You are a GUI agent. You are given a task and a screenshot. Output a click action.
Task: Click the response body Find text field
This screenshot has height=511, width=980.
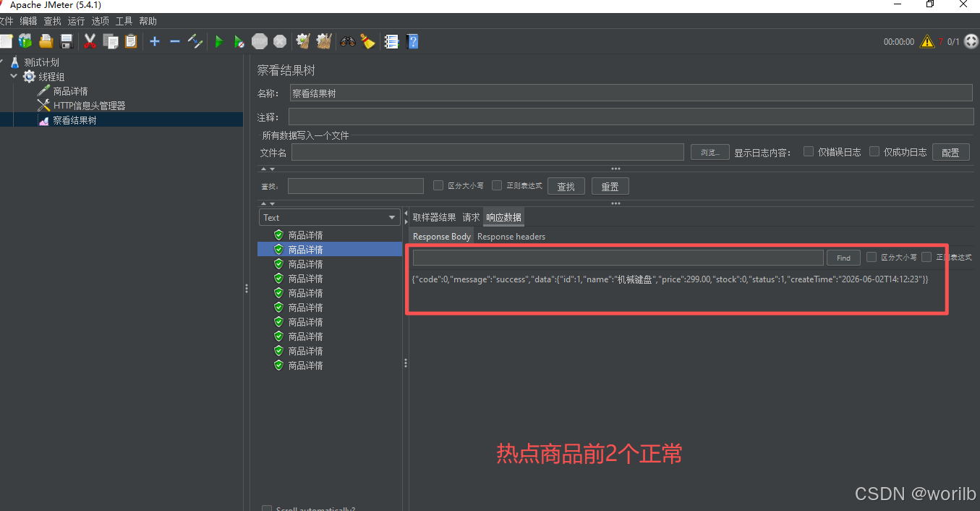pyautogui.click(x=618, y=258)
